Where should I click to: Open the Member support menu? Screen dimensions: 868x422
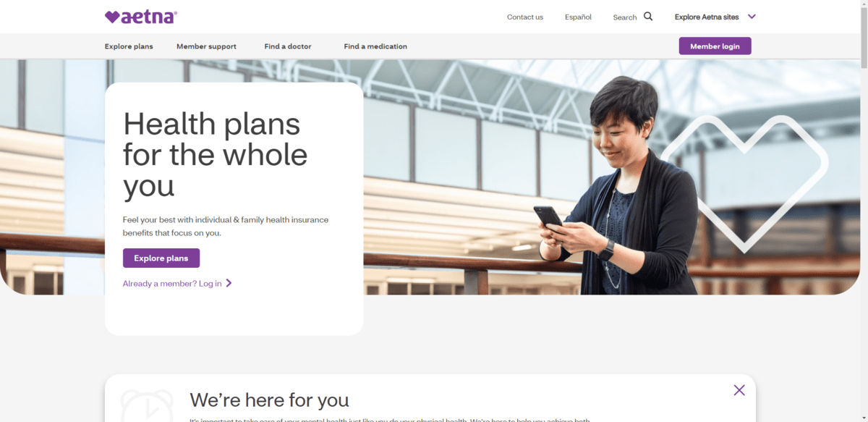pos(206,46)
